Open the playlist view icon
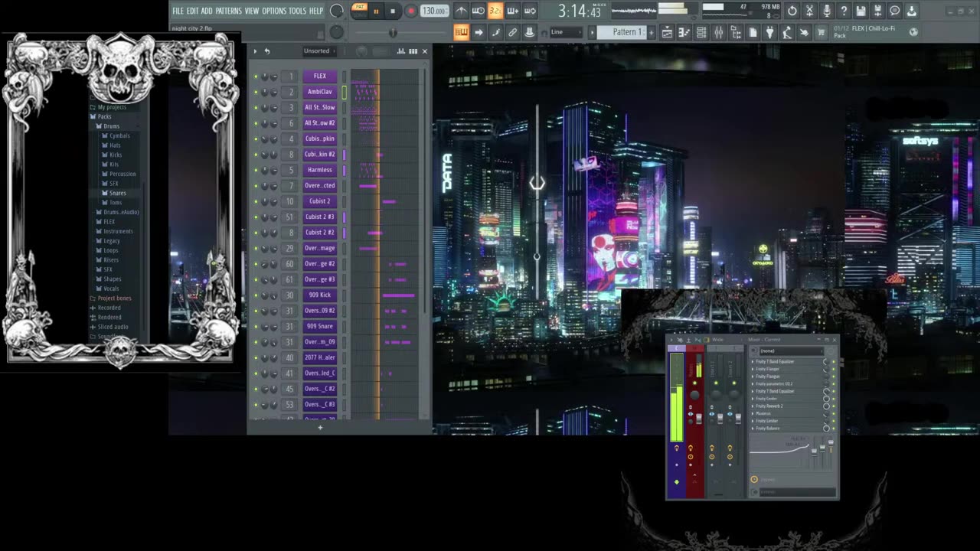The image size is (980, 551). 667,32
